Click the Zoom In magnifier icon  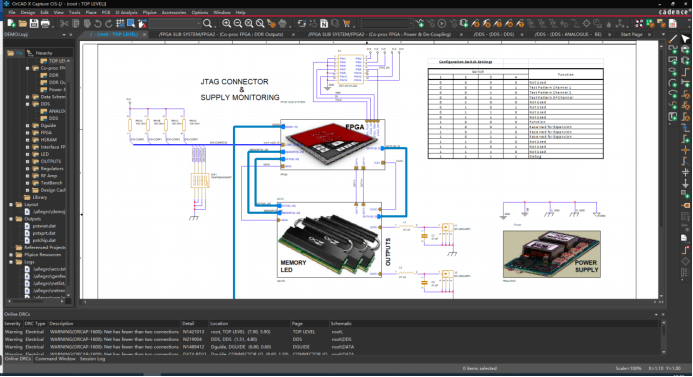227,23
